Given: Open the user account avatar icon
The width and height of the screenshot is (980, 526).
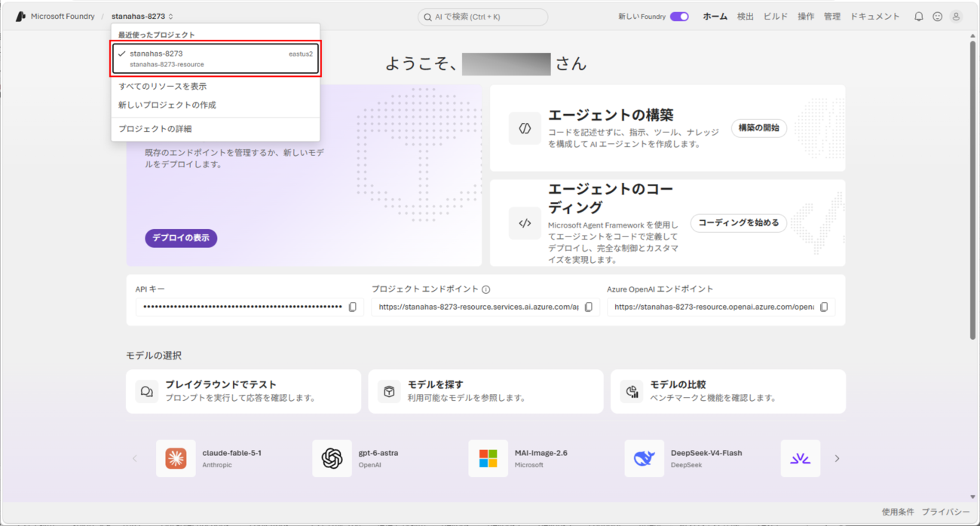Looking at the screenshot, I should (956, 17).
